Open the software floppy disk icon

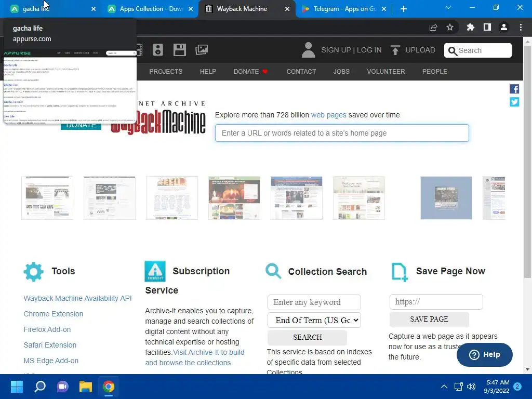click(x=179, y=50)
